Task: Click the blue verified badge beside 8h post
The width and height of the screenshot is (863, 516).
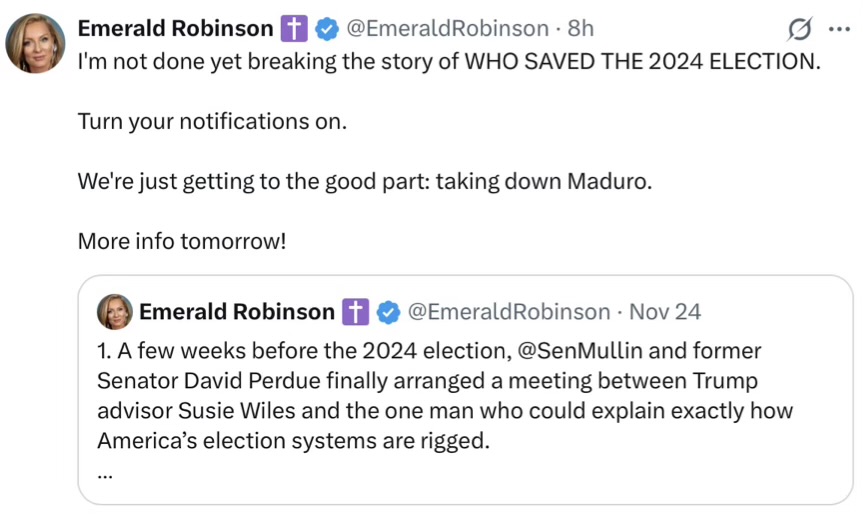Action: pos(326,28)
